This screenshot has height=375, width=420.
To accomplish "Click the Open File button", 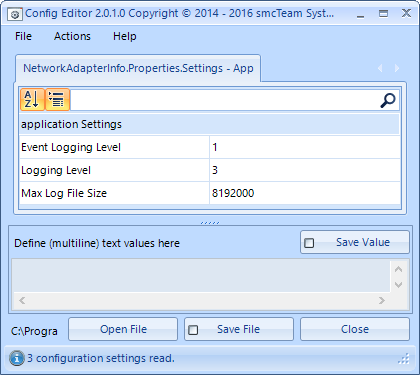I will tap(123, 329).
